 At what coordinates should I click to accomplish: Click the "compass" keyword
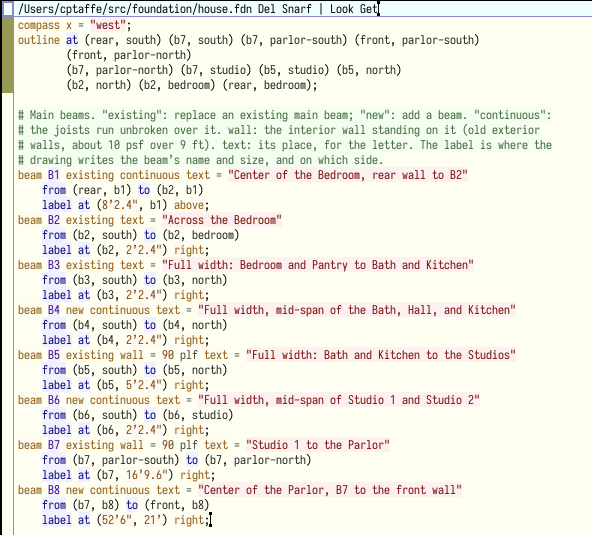click(x=39, y=25)
